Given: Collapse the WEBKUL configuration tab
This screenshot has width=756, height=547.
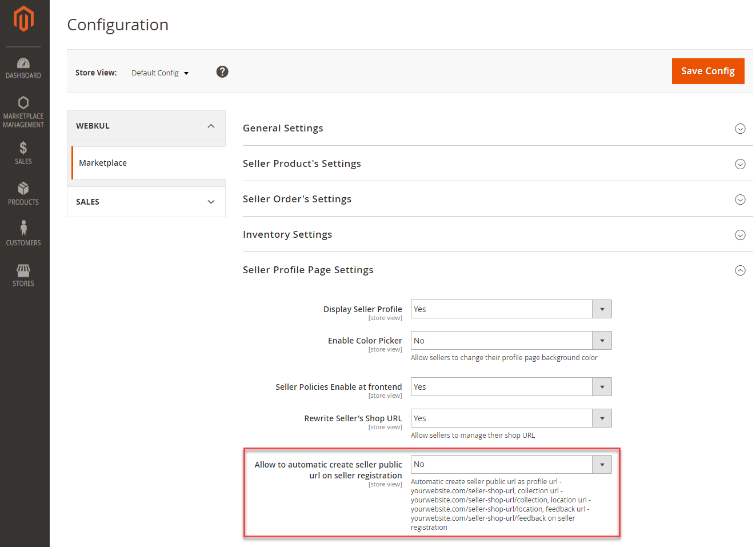Looking at the screenshot, I should [x=146, y=126].
